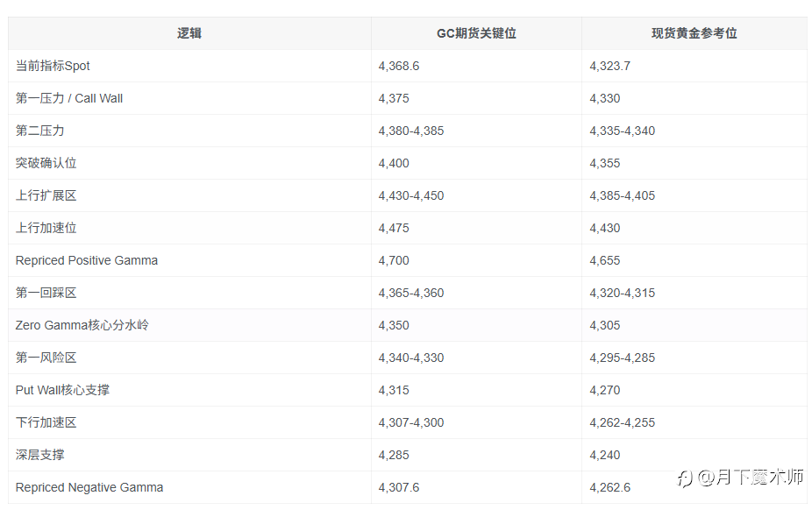The image size is (812, 510).
Task: Click the 4,335-4,340 cell
Action: pyautogui.click(x=623, y=131)
